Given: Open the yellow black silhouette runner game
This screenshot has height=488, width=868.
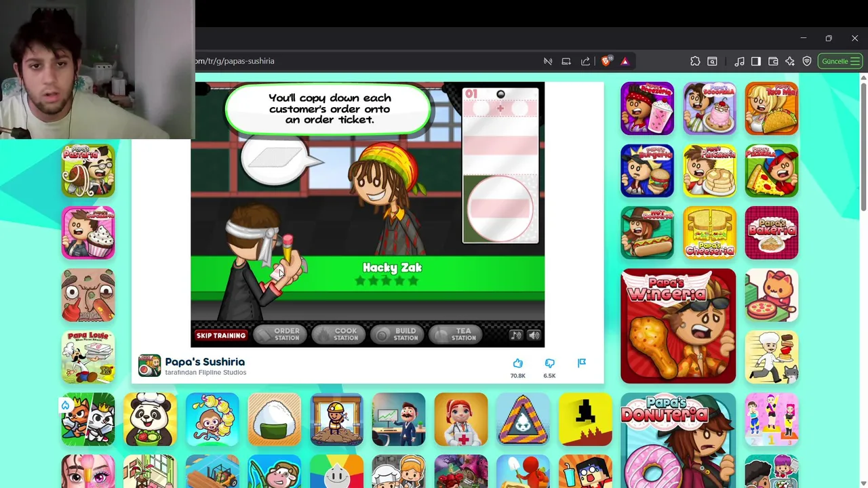Looking at the screenshot, I should pyautogui.click(x=585, y=420).
